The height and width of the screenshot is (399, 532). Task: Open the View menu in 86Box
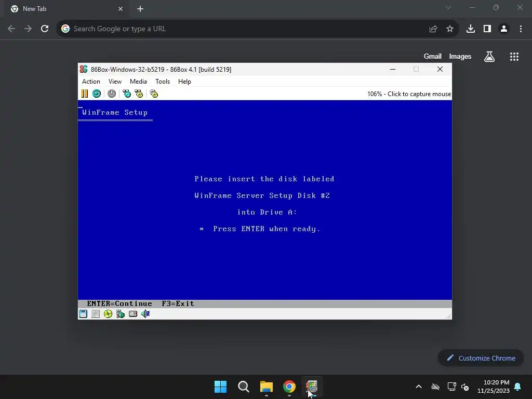[115, 82]
